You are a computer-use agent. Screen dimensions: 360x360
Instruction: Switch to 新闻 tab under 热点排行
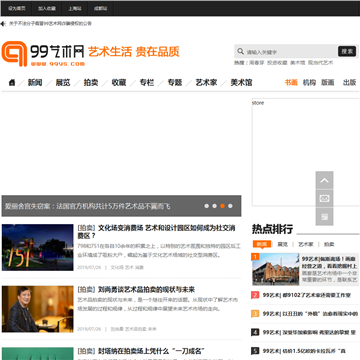[262, 244]
